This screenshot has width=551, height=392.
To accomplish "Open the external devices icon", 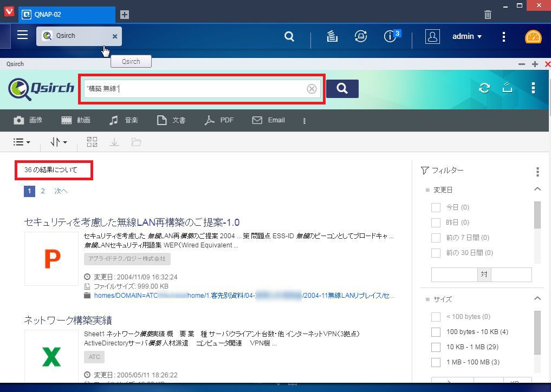I will coord(361,36).
